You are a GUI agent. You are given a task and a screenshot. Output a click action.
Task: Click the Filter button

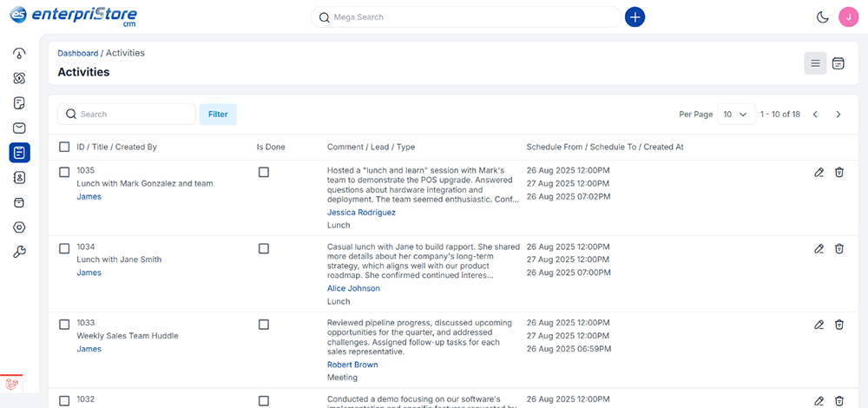click(218, 114)
